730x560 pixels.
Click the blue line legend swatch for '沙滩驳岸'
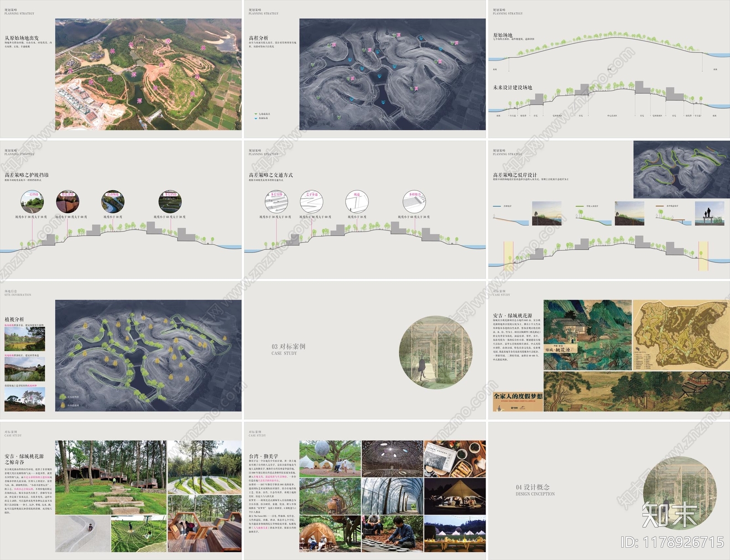[497, 206]
